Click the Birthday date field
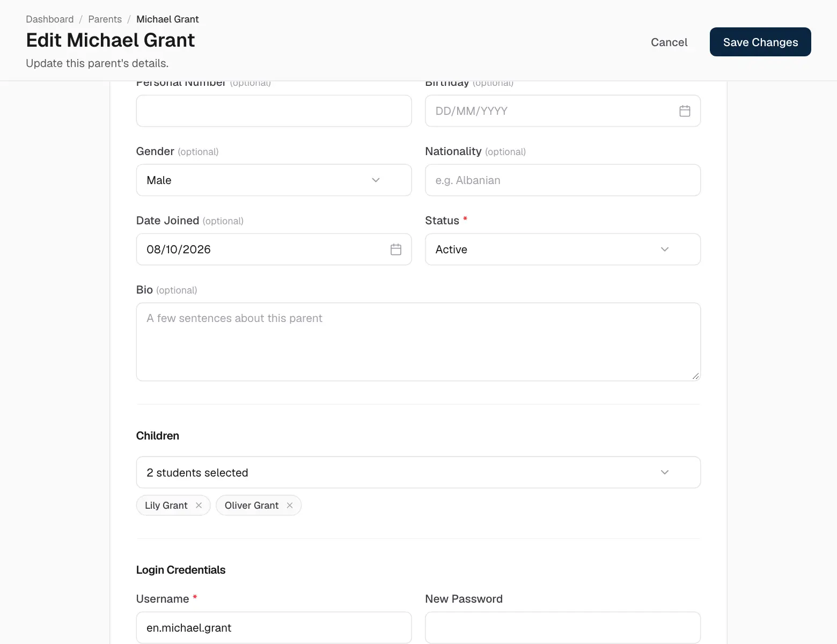The width and height of the screenshot is (837, 644). 563,111
